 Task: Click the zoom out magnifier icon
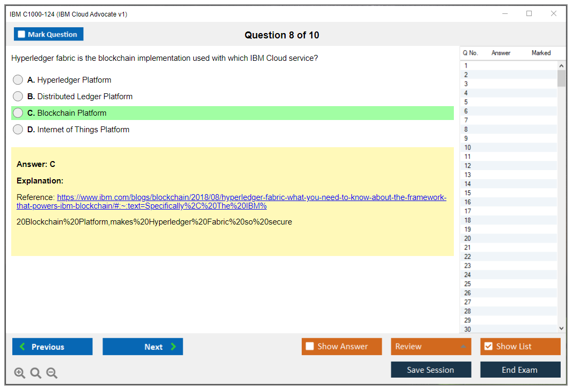click(x=52, y=373)
